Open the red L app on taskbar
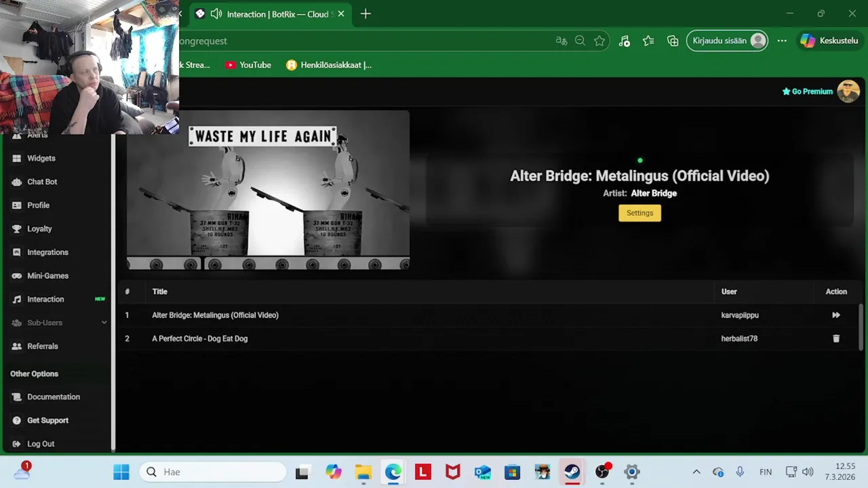The height and width of the screenshot is (488, 868). [x=423, y=472]
